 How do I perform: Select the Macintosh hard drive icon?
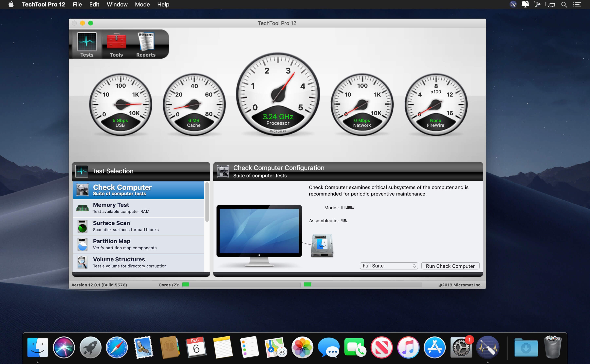pyautogui.click(x=322, y=246)
